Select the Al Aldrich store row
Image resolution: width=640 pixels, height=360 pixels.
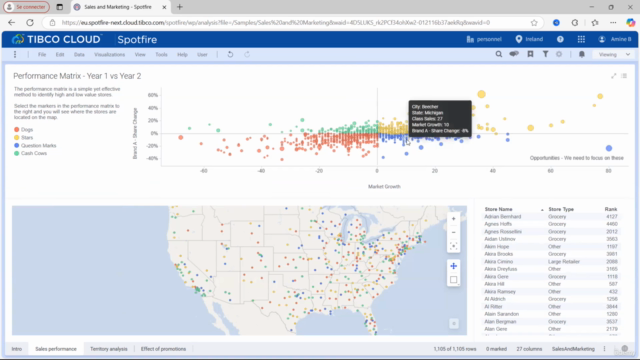pyautogui.click(x=551, y=299)
